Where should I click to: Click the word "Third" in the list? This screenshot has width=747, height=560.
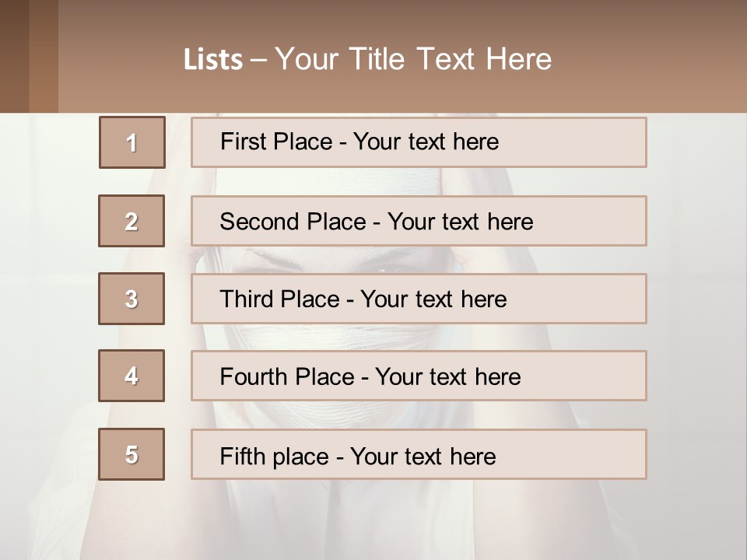[x=247, y=299]
